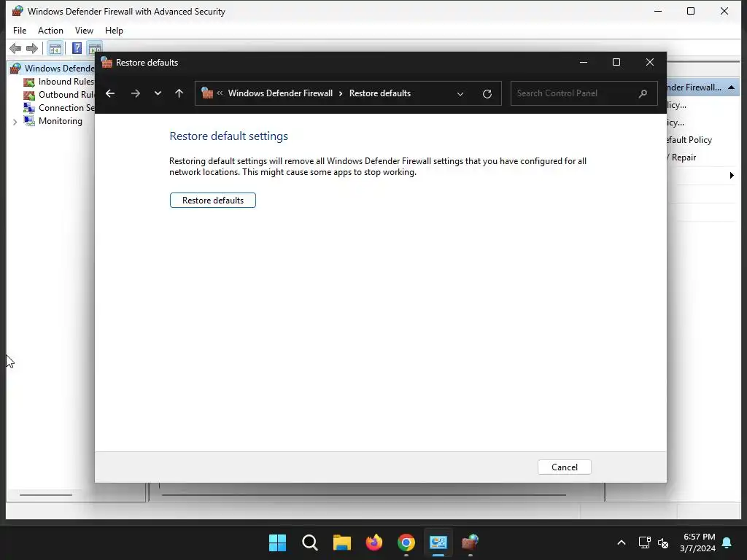Open the recent locations dropdown arrow
The image size is (747, 560).
pos(158,93)
